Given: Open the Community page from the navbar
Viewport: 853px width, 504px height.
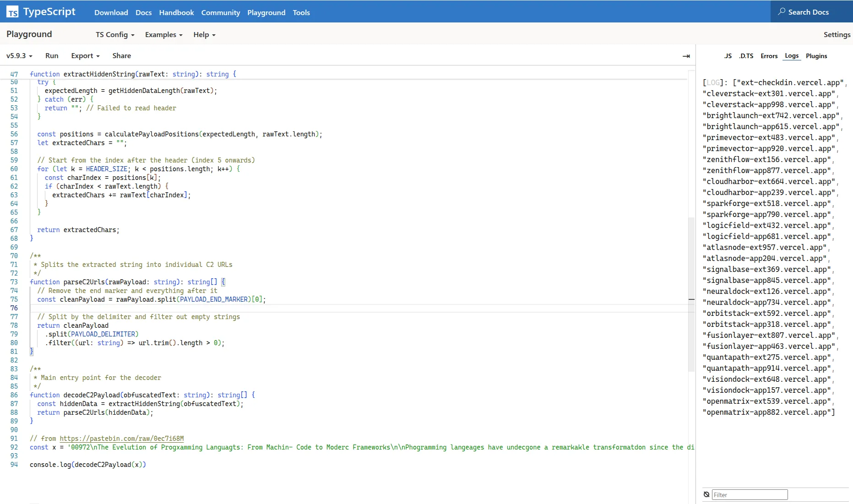Looking at the screenshot, I should (220, 12).
